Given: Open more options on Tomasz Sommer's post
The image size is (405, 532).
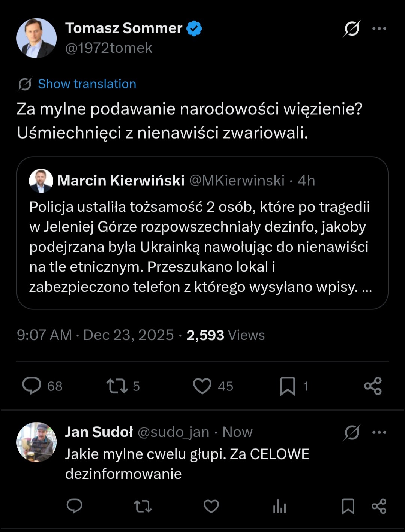Looking at the screenshot, I should (379, 29).
